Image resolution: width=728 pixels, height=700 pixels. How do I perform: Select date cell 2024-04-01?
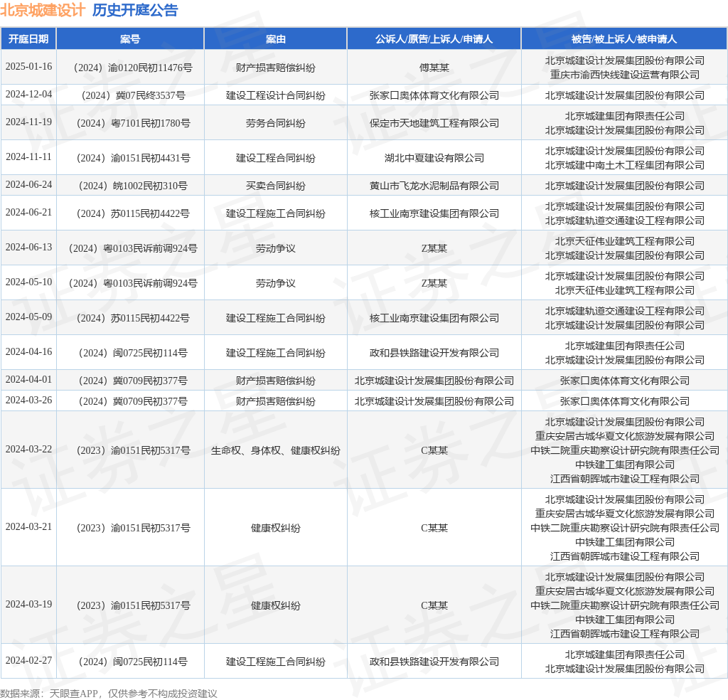click(x=28, y=380)
